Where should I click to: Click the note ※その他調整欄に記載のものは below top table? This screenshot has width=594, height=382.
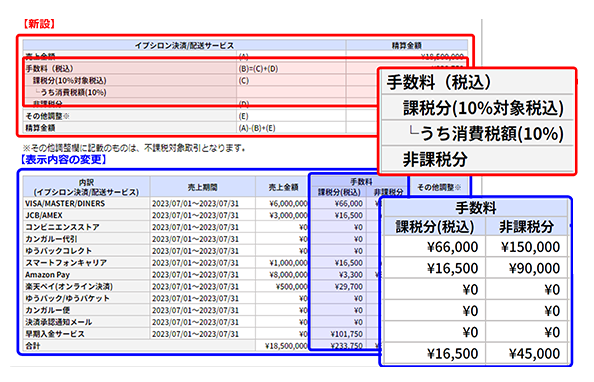pyautogui.click(x=134, y=148)
